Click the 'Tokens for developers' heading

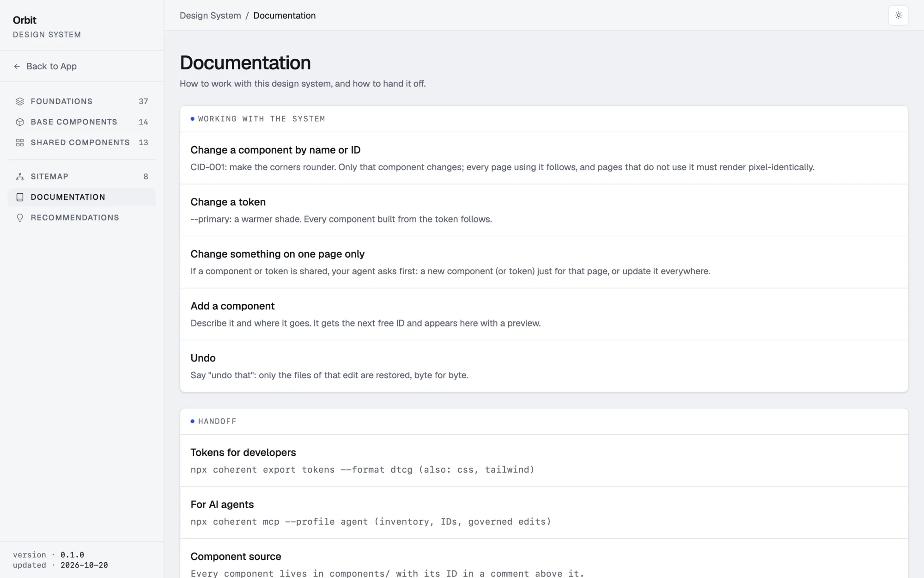[x=243, y=453]
